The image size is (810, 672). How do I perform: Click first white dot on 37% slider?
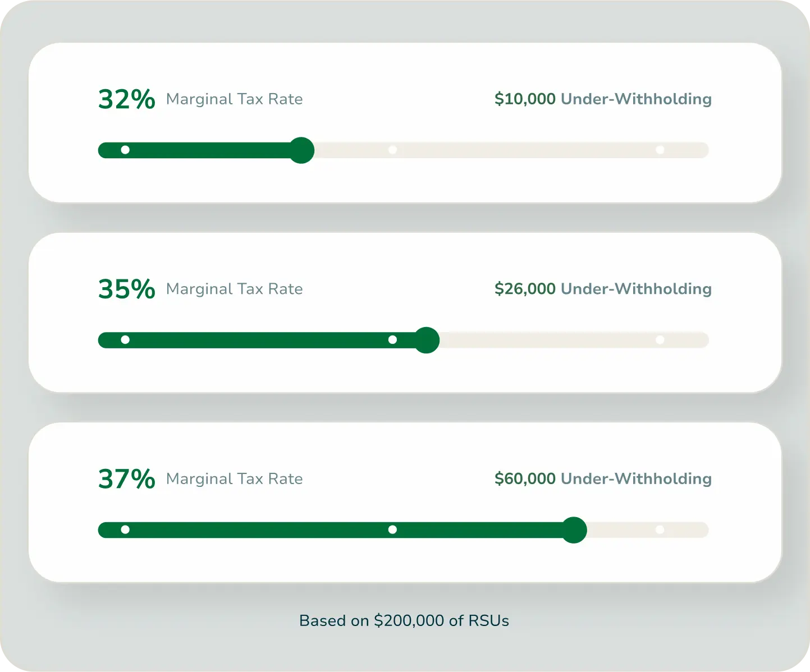click(x=125, y=530)
